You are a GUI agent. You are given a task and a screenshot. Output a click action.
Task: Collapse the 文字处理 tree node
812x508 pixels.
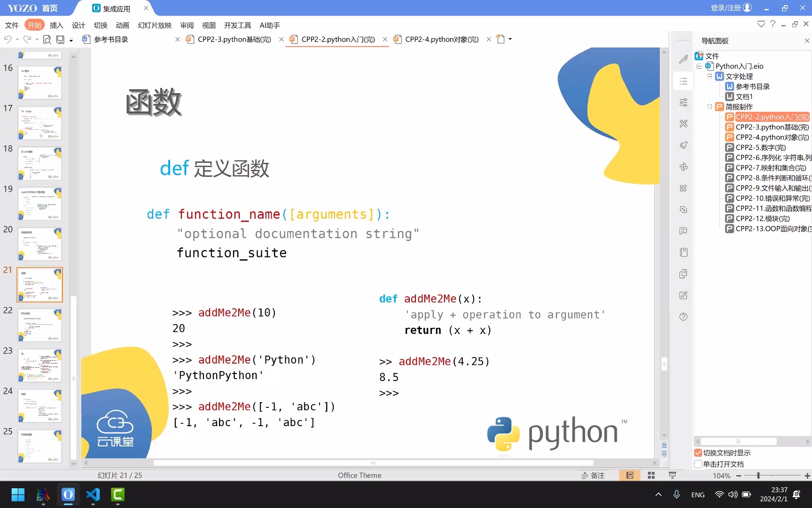[x=710, y=76]
